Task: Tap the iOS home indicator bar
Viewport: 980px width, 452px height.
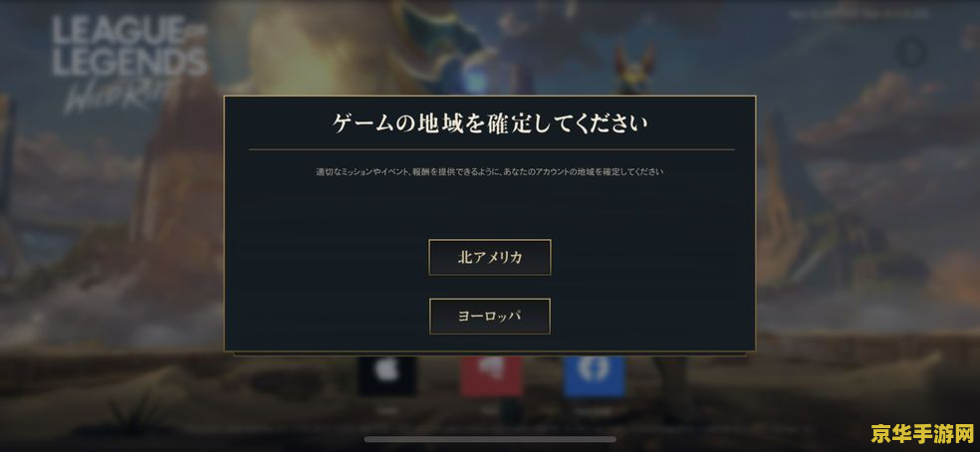Action: pyautogui.click(x=490, y=439)
